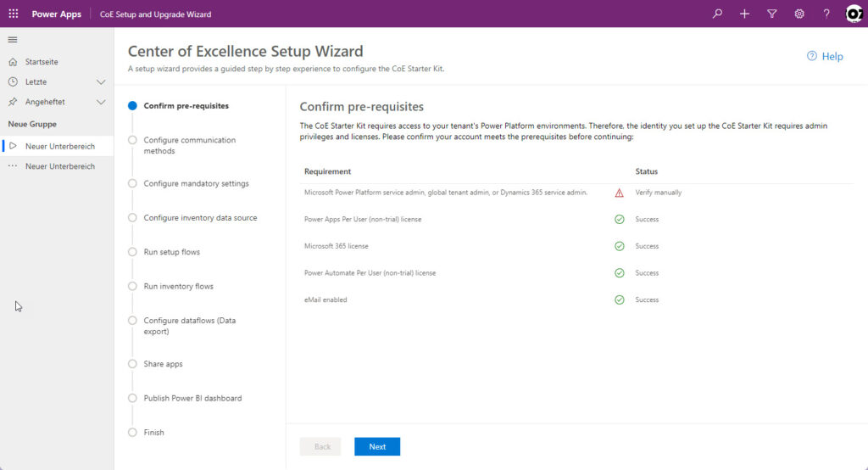The height and width of the screenshot is (470, 868).
Task: Click the red warning triangle icon
Action: [x=619, y=193]
